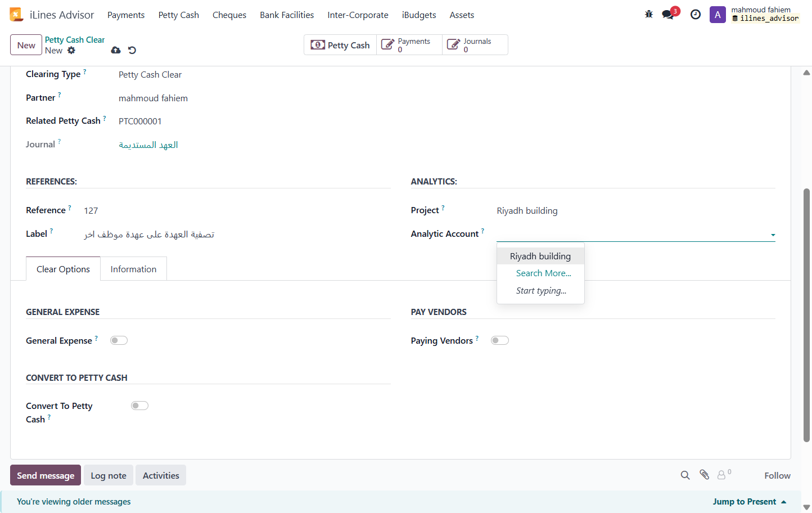Enable the Paying Vendors switch
The height and width of the screenshot is (513, 812).
500,340
